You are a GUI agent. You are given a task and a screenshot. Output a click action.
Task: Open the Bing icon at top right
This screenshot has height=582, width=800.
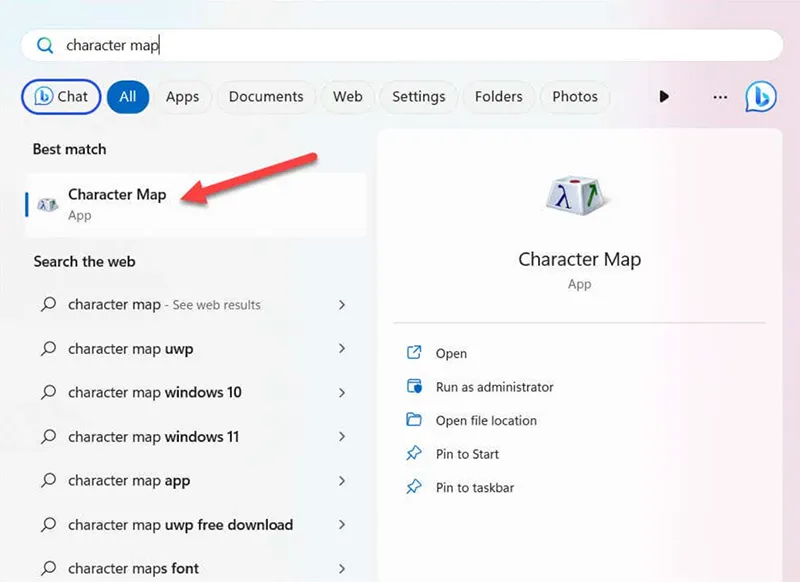tap(761, 96)
